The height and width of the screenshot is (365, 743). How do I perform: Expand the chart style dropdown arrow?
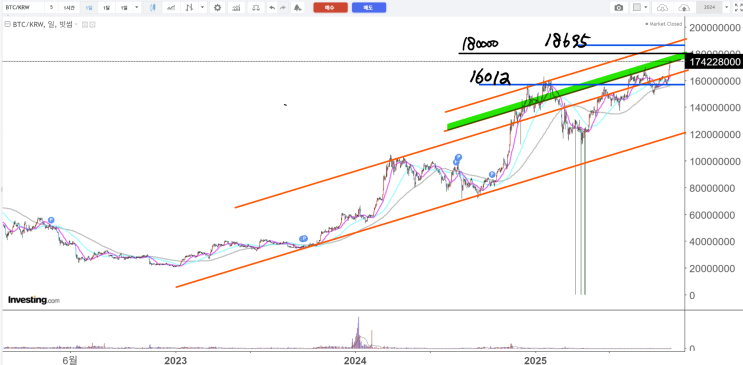point(202,8)
